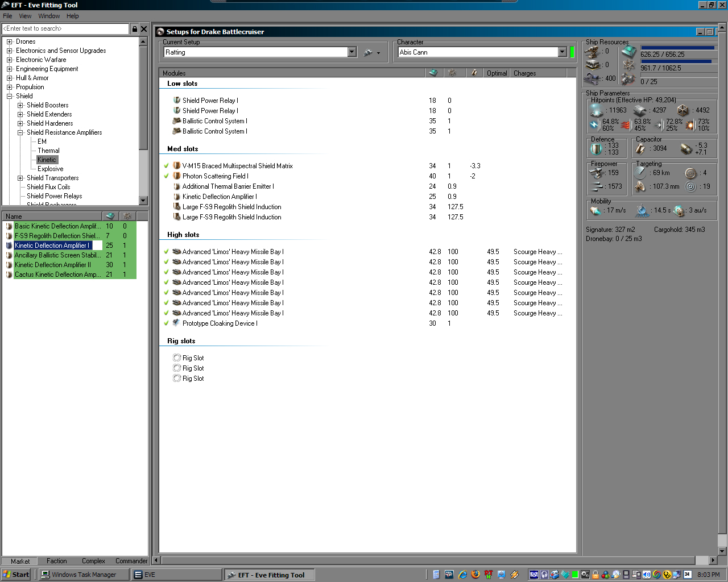
Task: Open the File menu
Action: [7, 16]
